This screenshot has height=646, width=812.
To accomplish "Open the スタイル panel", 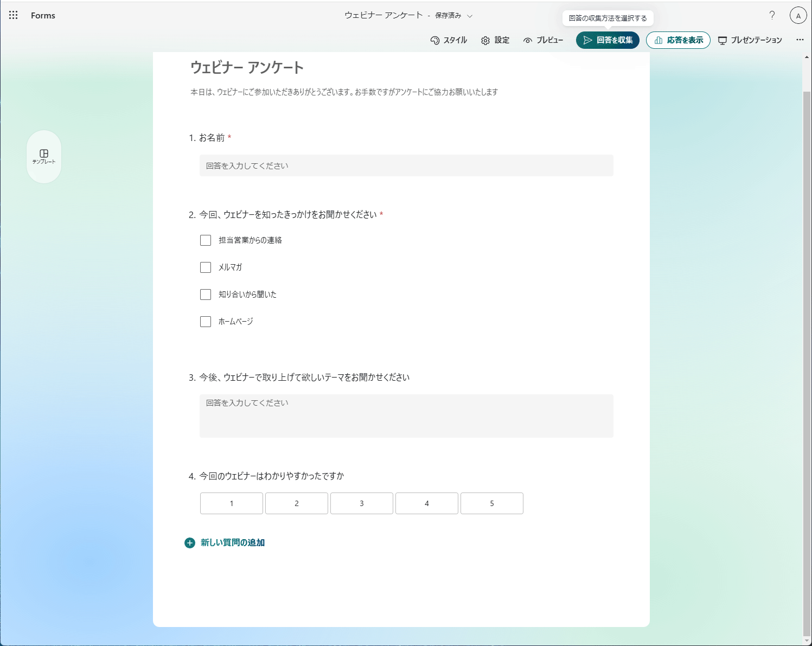I will click(x=449, y=40).
